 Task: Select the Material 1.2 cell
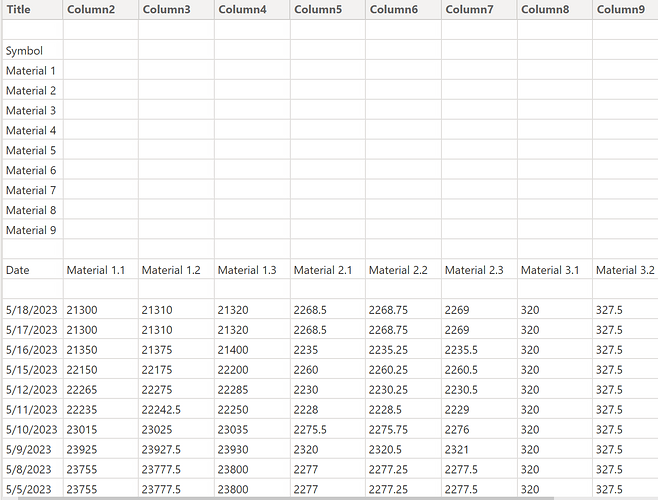[x=176, y=270]
